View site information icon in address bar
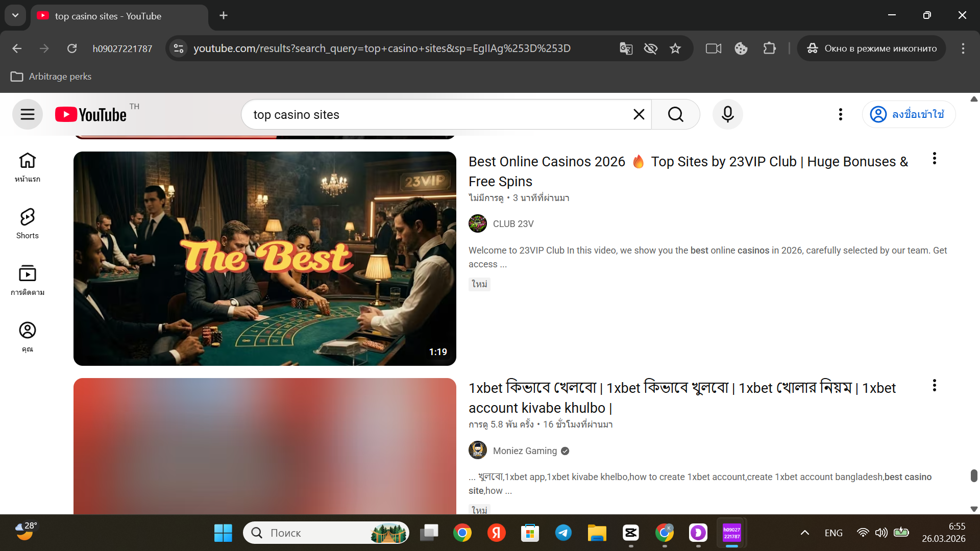Screen dimensions: 980x551 (179, 48)
